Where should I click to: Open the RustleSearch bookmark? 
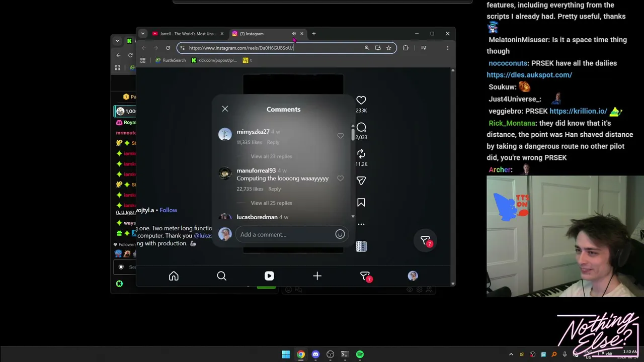pyautogui.click(x=171, y=60)
